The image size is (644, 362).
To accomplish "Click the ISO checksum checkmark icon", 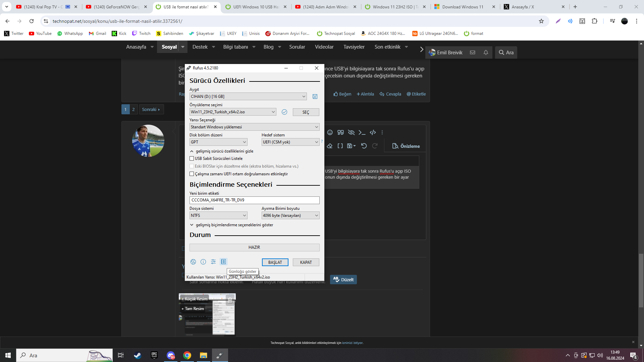I will click(284, 112).
